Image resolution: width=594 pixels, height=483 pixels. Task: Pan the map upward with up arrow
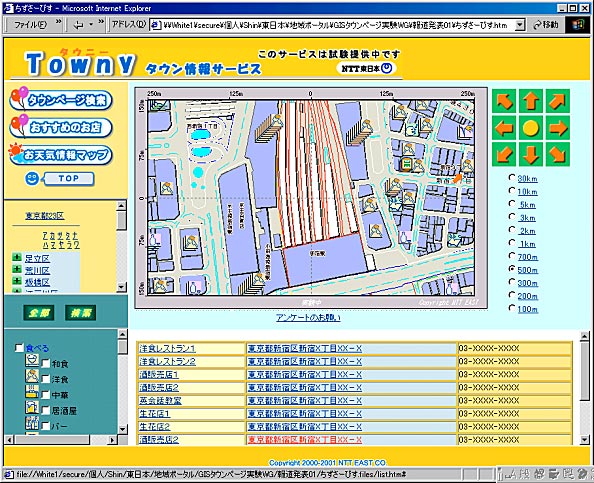531,101
